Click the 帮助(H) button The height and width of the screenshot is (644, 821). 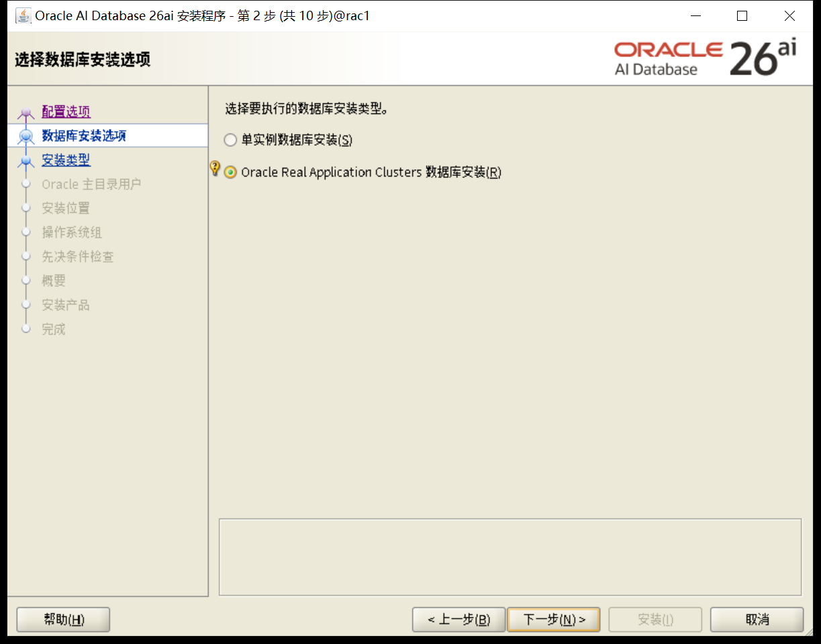point(63,619)
